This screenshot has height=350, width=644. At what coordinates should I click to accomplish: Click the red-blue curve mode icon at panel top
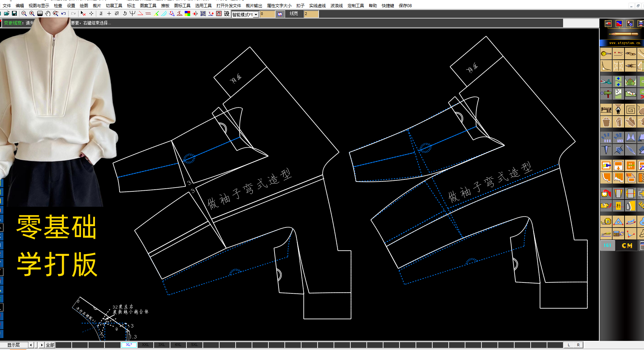coord(619,24)
